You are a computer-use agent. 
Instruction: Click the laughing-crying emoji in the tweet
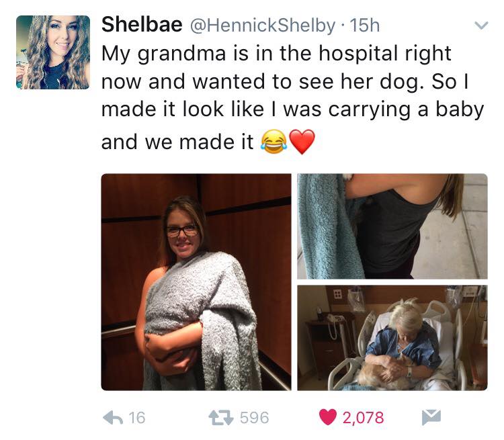point(274,142)
